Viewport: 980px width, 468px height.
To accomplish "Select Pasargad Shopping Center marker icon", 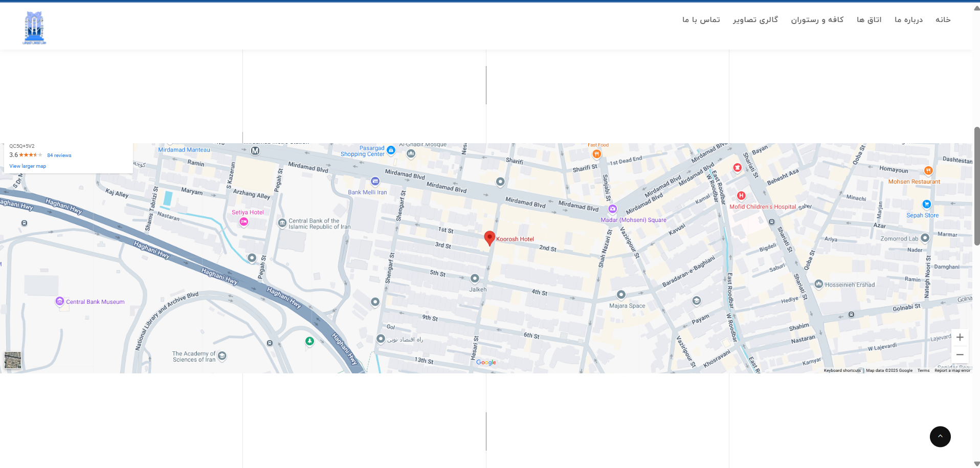I will click(391, 150).
